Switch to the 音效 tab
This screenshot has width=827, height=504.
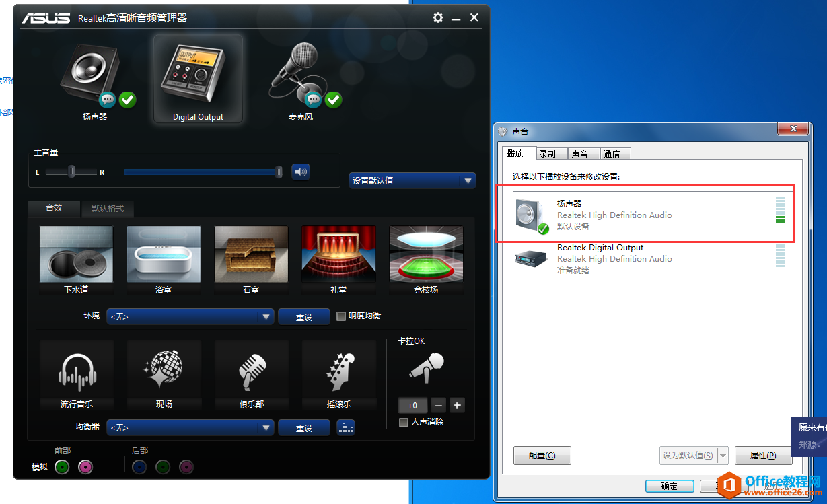(54, 208)
